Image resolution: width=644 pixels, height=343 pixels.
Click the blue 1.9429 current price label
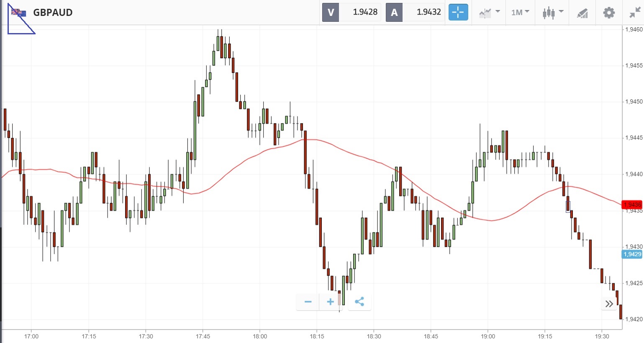click(632, 254)
